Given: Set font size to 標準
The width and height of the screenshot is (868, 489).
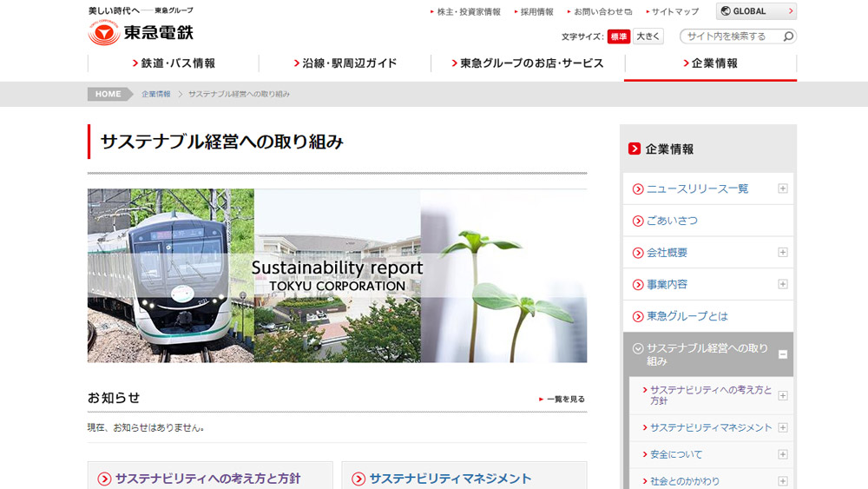Looking at the screenshot, I should (618, 36).
